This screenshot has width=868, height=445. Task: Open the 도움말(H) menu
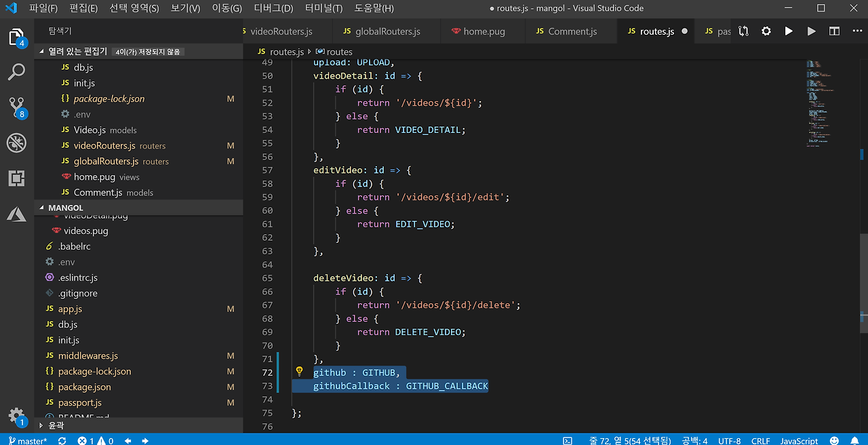pyautogui.click(x=374, y=8)
